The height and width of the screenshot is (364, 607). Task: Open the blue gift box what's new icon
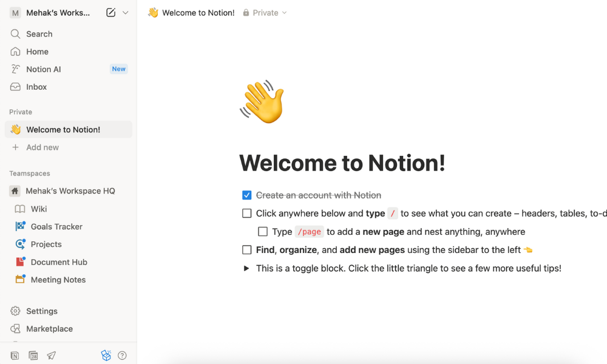pyautogui.click(x=106, y=356)
